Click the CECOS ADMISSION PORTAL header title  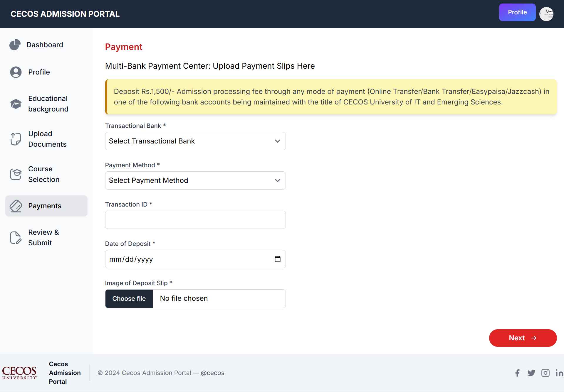tap(65, 14)
